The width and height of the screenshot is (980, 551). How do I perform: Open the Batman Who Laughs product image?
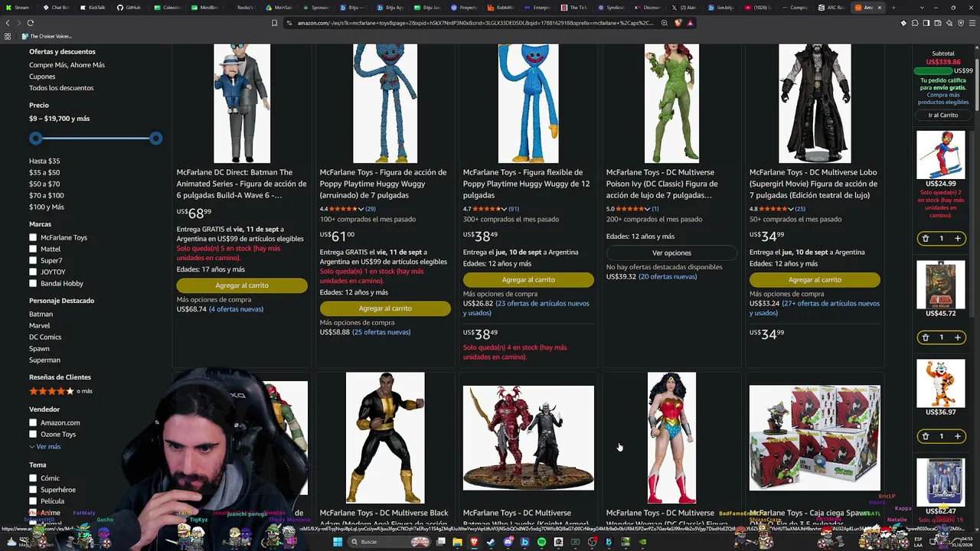click(528, 438)
